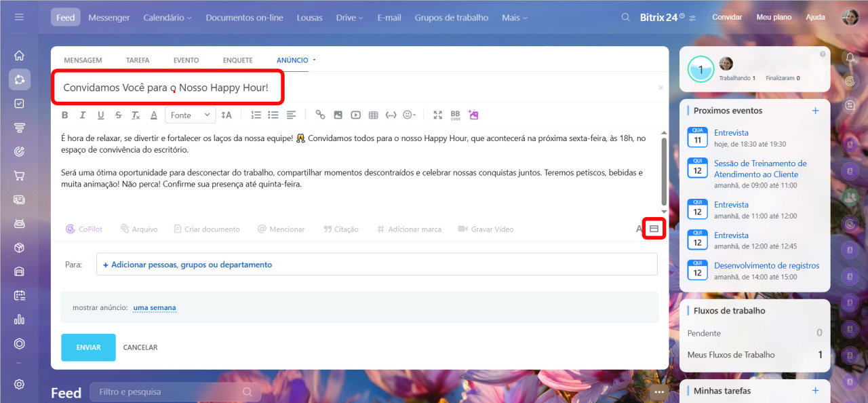Clear text formatting
Viewport: 868px width, 403px height.
point(136,115)
